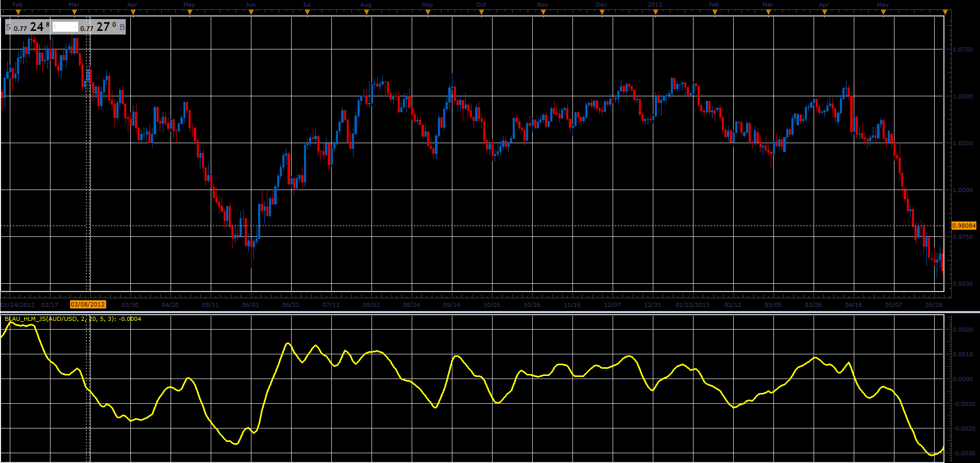Screen dimensions: 980x463
Task: Click the divider between price and indicator panes
Action: 490,312
